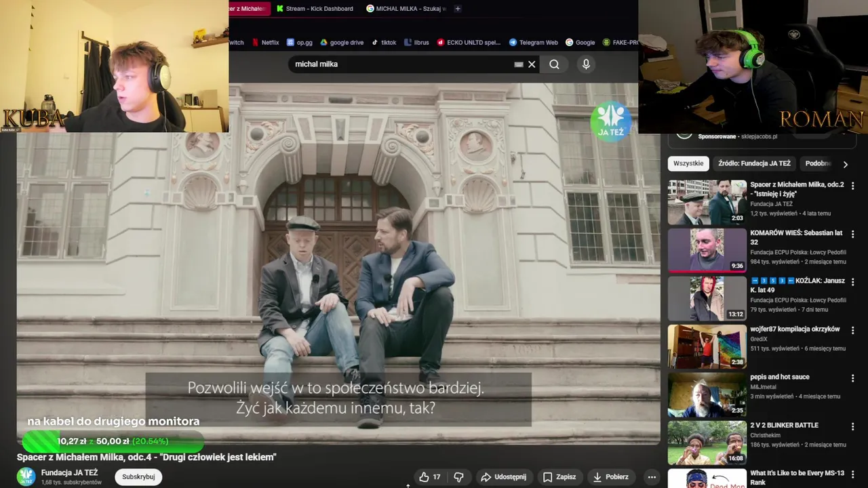Image resolution: width=868 pixels, height=488 pixels.
Task: Open the KOŹLAK: Janusz K. video thumbnail
Action: tap(707, 298)
